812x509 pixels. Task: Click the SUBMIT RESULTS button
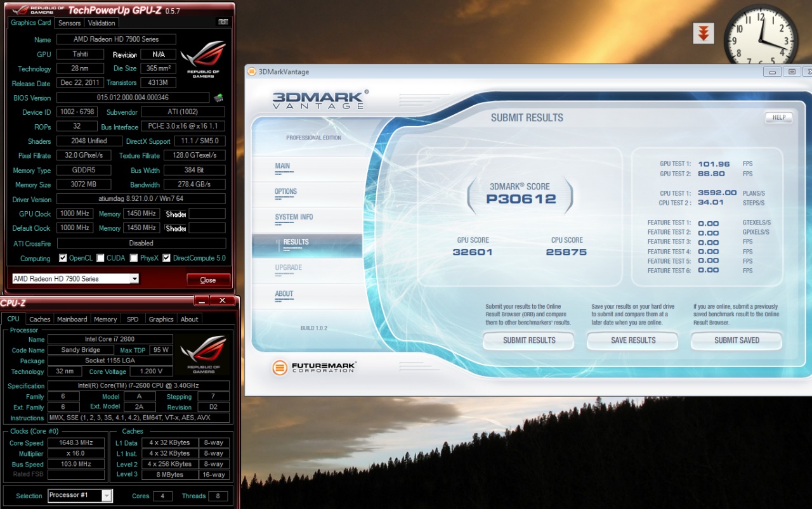coord(529,340)
